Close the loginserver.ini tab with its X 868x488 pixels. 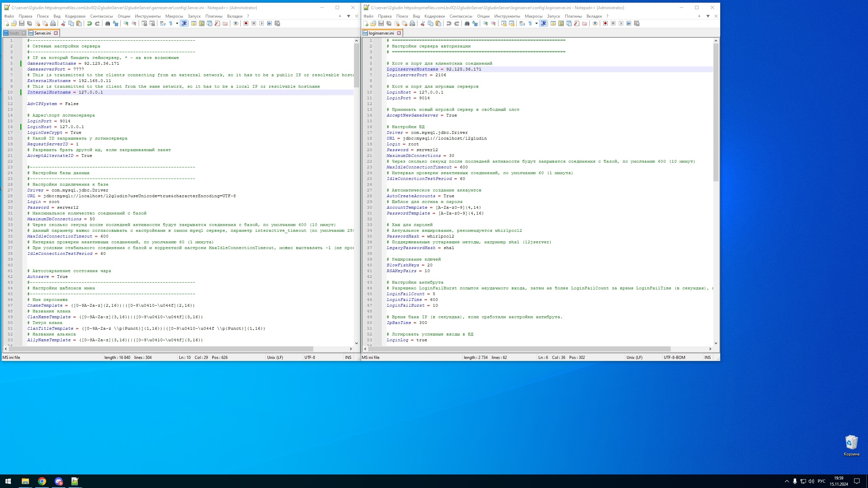399,33
